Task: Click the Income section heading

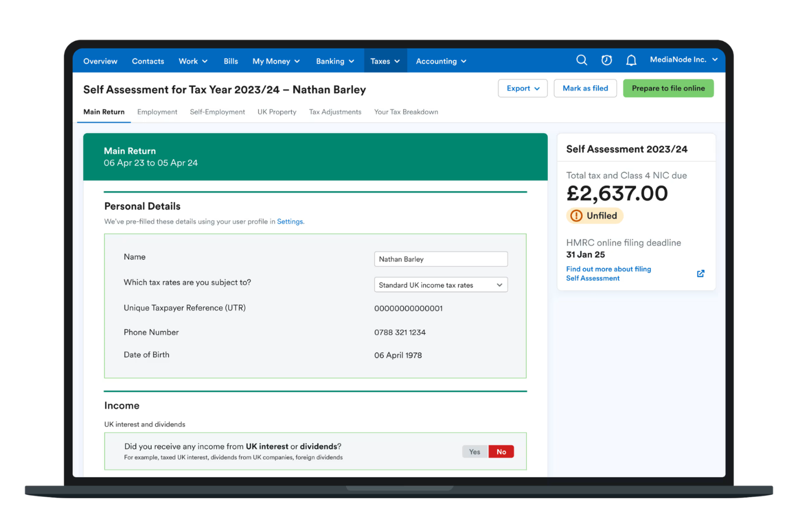Action: (x=122, y=406)
